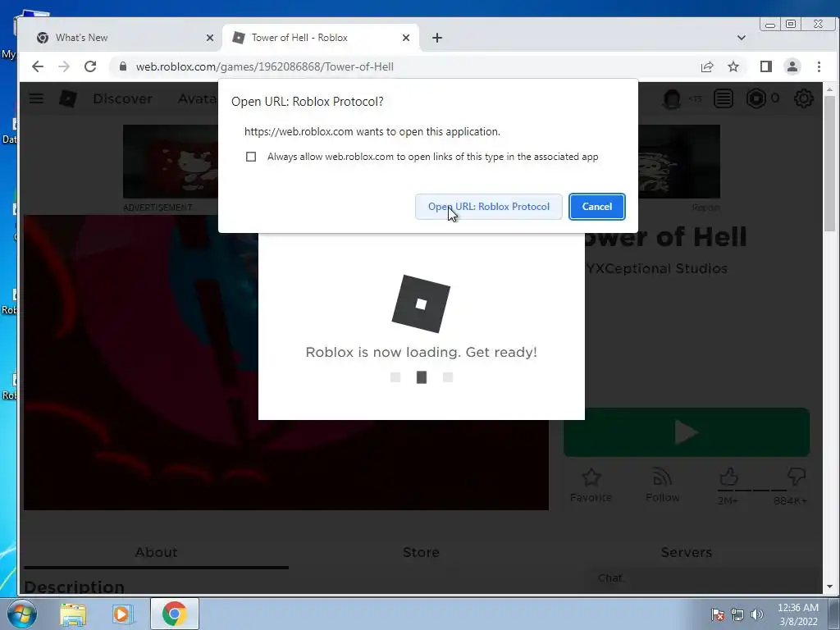The height and width of the screenshot is (630, 840).
Task: Open the Windows Start button
Action: click(21, 614)
